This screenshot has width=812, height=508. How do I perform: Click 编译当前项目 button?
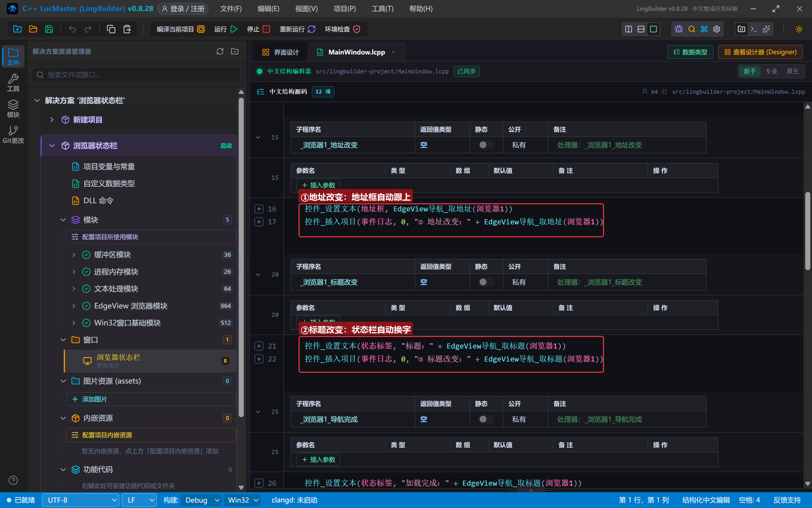181,29
